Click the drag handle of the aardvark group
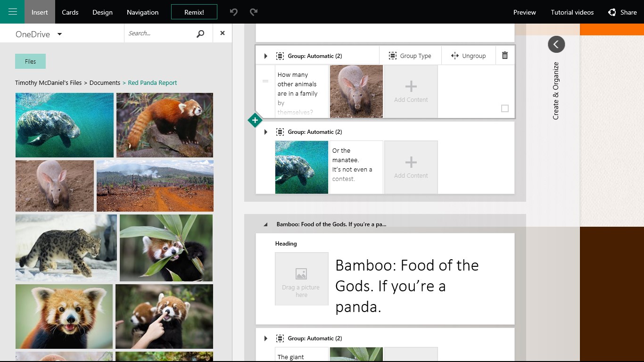This screenshot has width=644, height=362. click(x=265, y=81)
